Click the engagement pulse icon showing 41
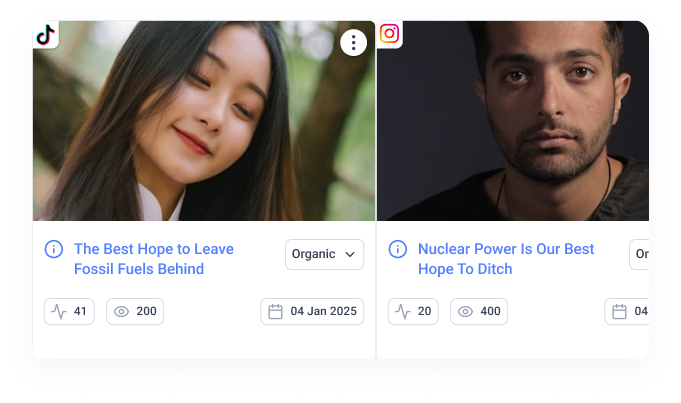The image size is (681, 403). click(x=59, y=311)
